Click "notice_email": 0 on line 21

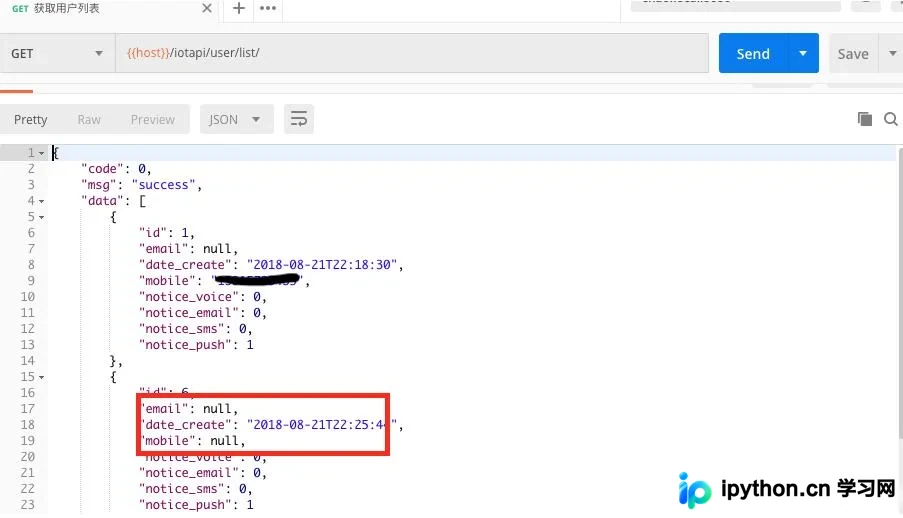pos(203,473)
